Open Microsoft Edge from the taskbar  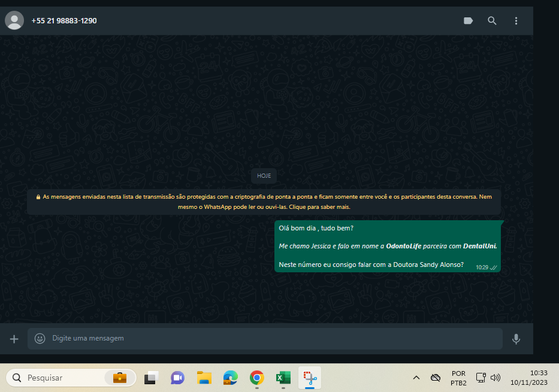click(x=231, y=378)
